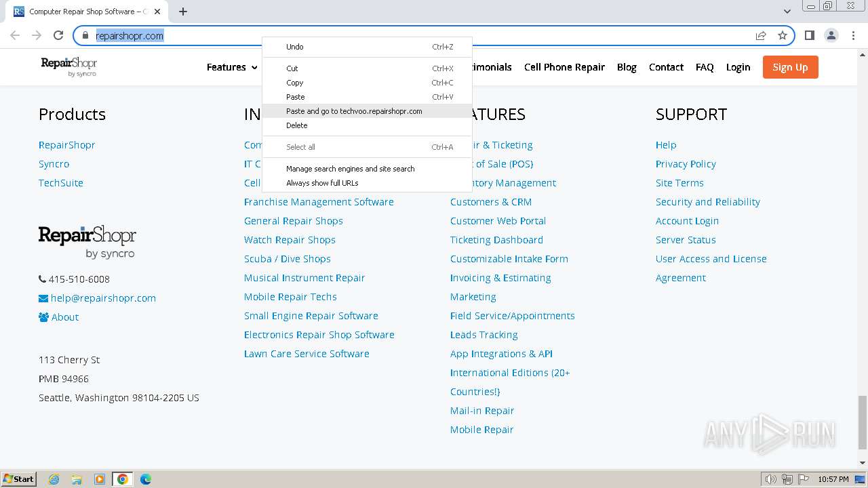Open the Syncro product link
Image resolution: width=868 pixels, height=488 pixels.
(54, 164)
